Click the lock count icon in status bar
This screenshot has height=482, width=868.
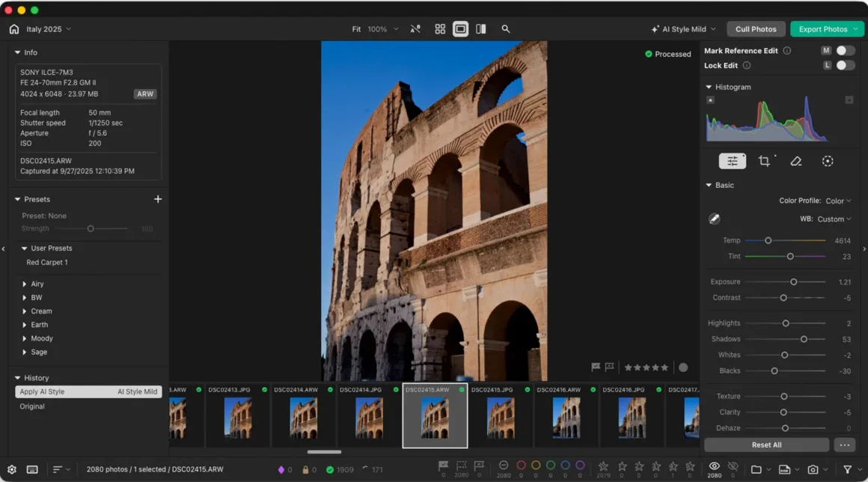tap(305, 470)
